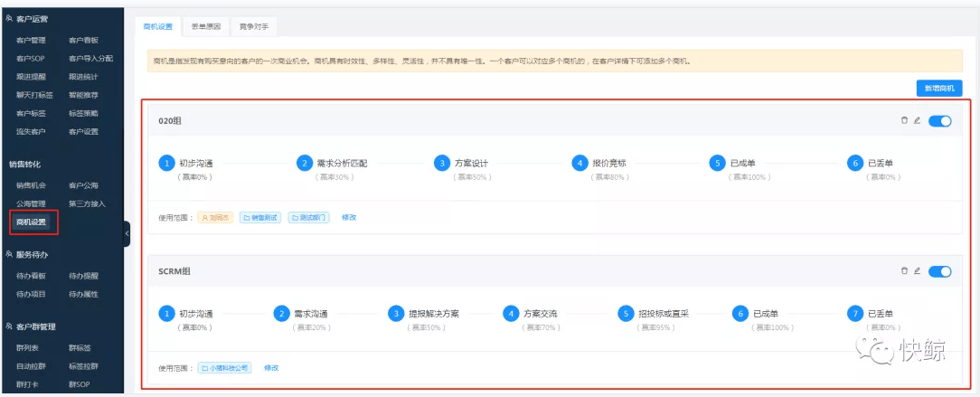This screenshot has width=980, height=397.
Task: Click 修改 in the SCRM组 usage scope
Action: (271, 368)
